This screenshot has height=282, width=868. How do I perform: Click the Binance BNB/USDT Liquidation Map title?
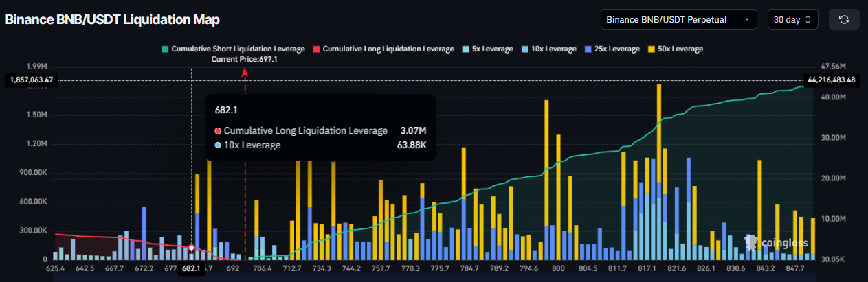tap(113, 20)
